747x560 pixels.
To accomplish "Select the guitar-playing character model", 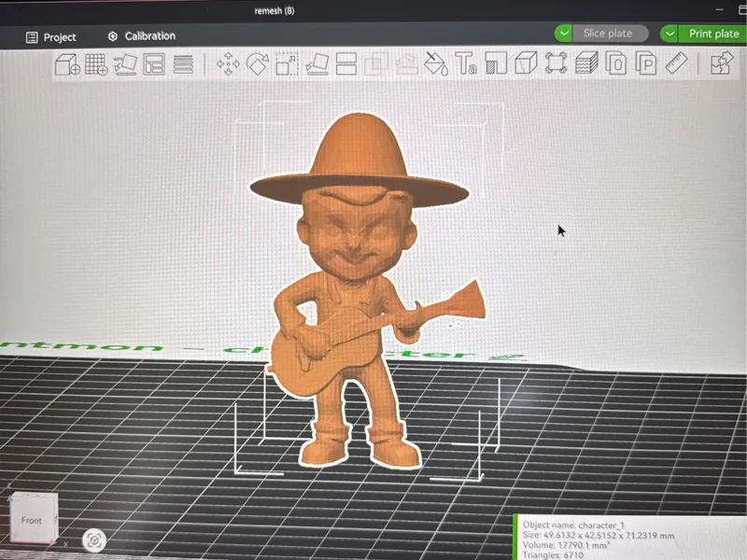I will point(355,290).
